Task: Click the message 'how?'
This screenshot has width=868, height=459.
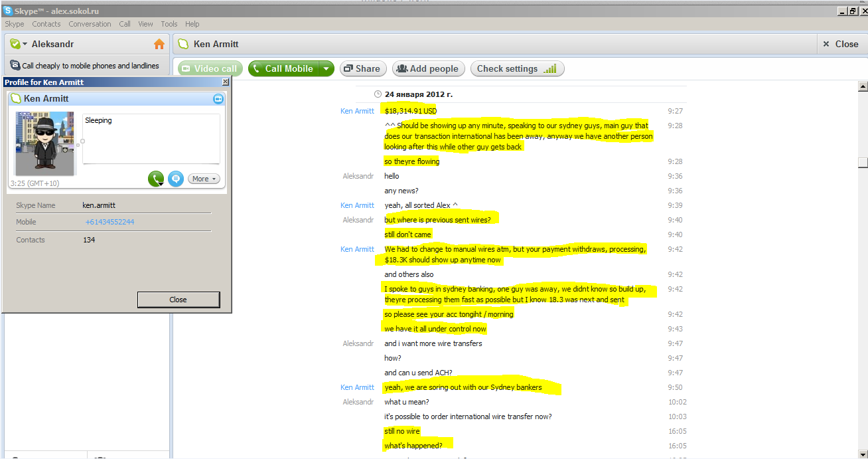Action: click(393, 358)
